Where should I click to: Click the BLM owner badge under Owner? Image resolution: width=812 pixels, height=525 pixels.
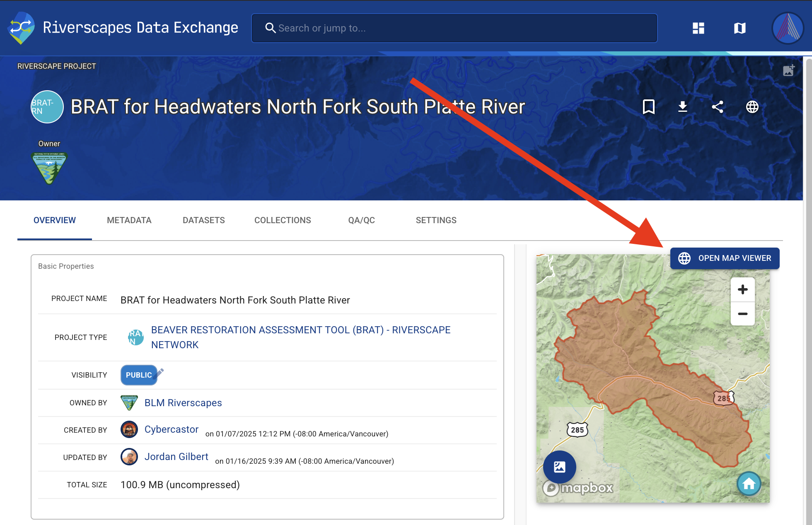pos(49,168)
